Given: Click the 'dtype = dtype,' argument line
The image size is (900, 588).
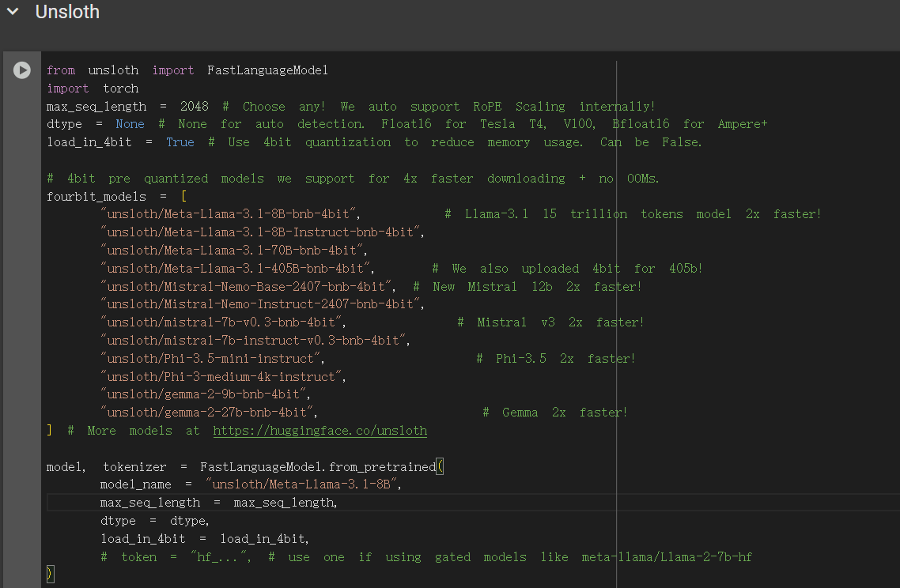Looking at the screenshot, I should click(x=154, y=521).
